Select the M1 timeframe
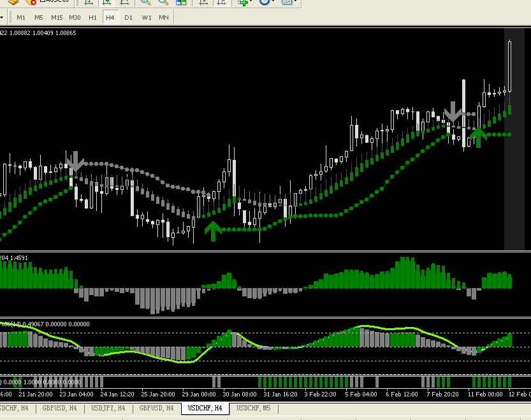 click(21, 18)
